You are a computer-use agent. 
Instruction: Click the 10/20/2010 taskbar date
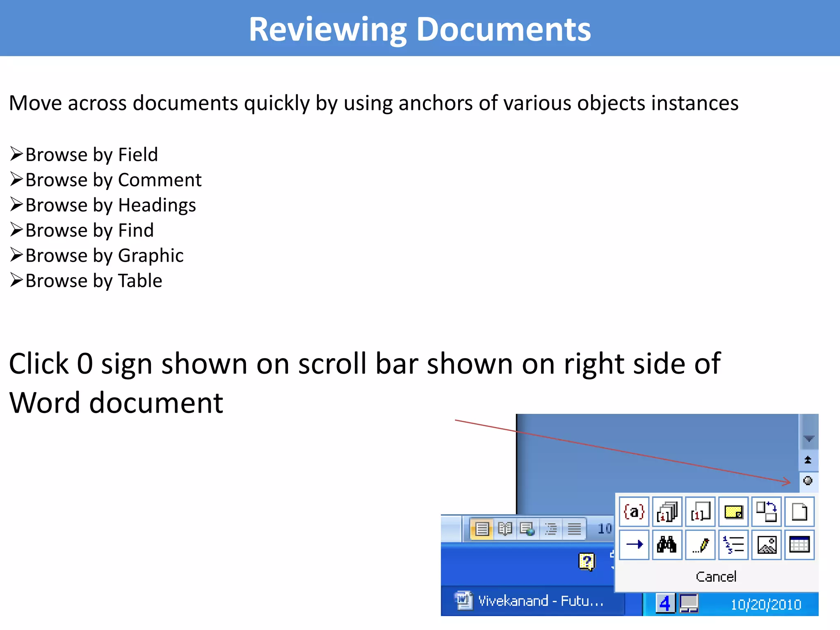pyautogui.click(x=766, y=605)
